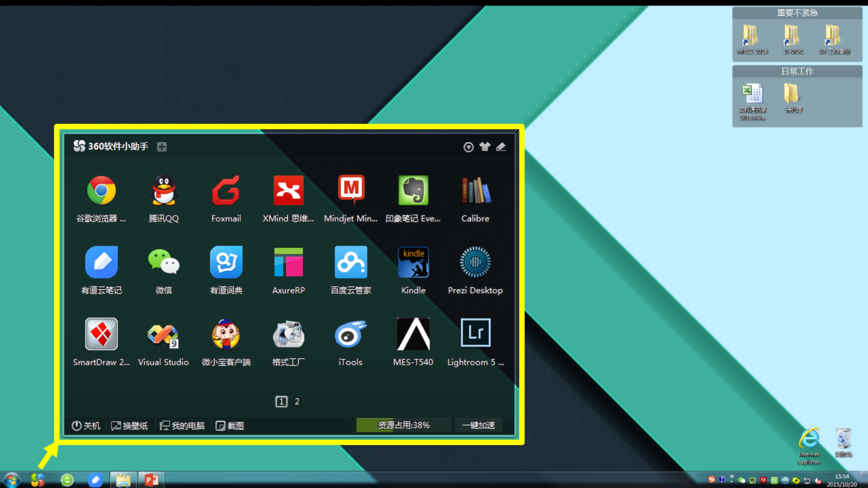Open Prezi Desktop

475,262
